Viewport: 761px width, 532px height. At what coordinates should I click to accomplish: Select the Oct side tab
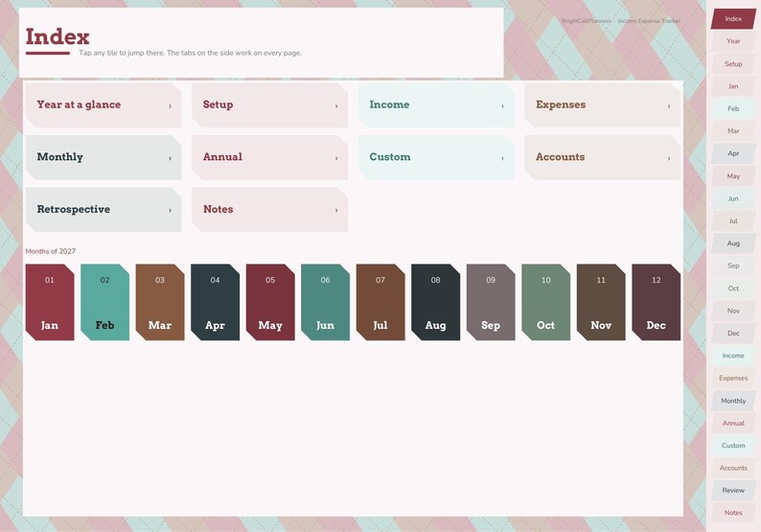pos(733,289)
